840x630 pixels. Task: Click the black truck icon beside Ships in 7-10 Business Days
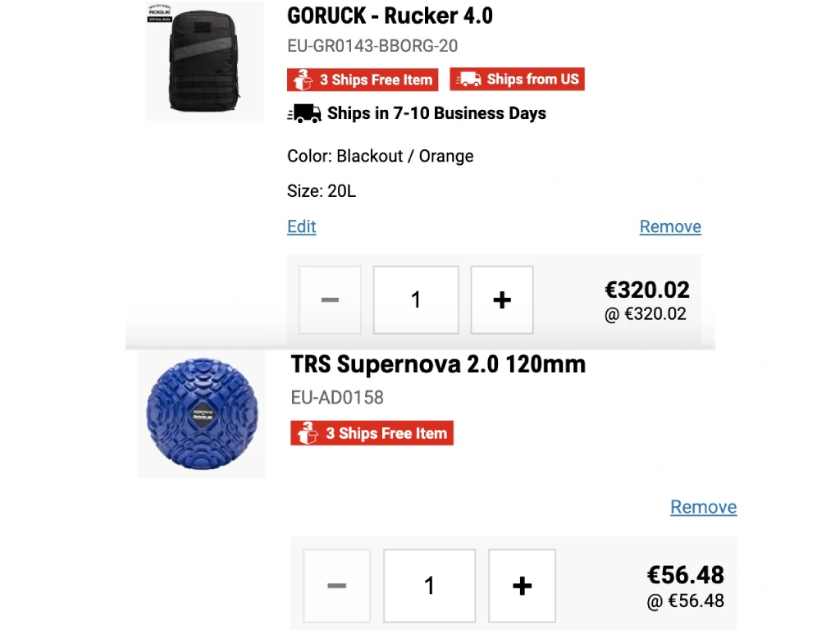304,113
